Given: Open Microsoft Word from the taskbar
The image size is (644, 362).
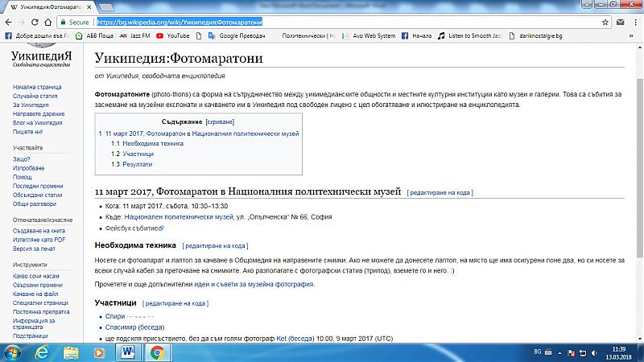Looking at the screenshot, I should click(x=128, y=352).
